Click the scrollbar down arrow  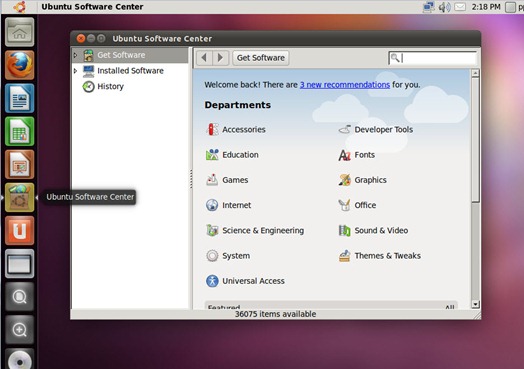(475, 304)
